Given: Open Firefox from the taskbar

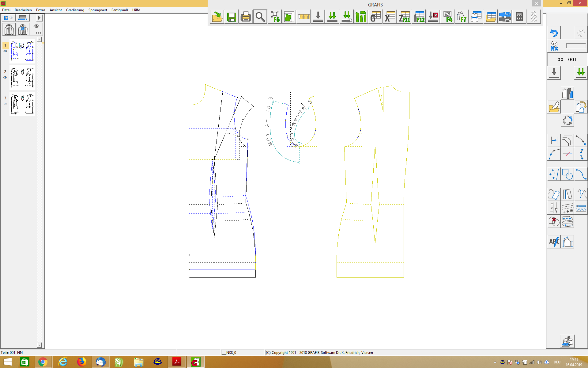Looking at the screenshot, I should [x=81, y=362].
